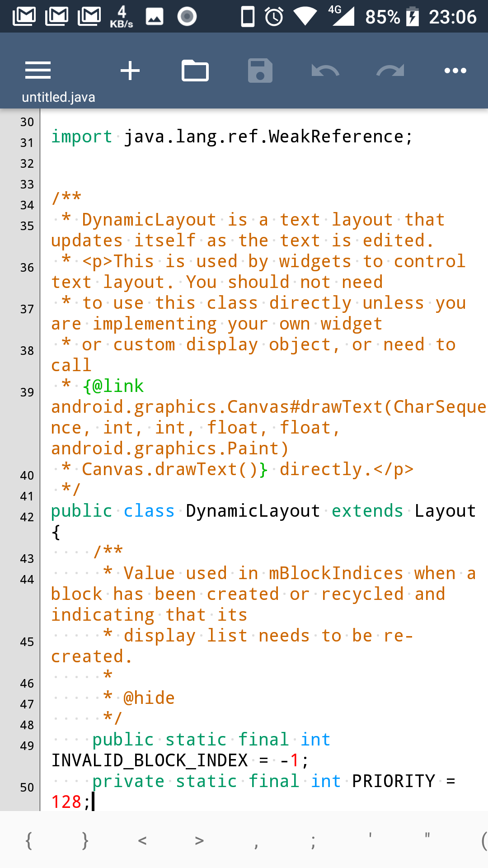This screenshot has height=868, width=488.
Task: Tap the 'class' keyword on line 42
Action: [x=149, y=511]
